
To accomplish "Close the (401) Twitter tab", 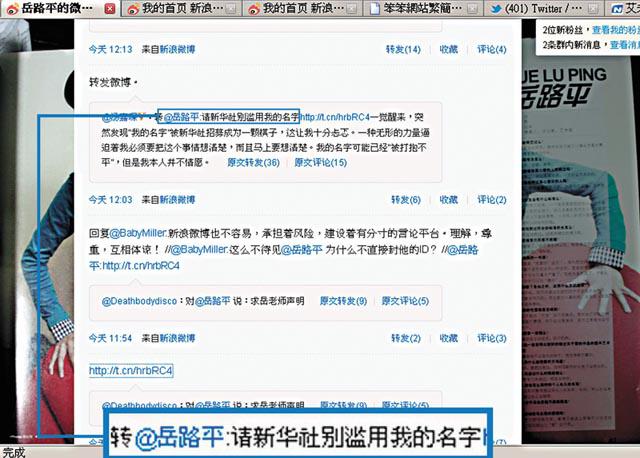I will (x=593, y=9).
